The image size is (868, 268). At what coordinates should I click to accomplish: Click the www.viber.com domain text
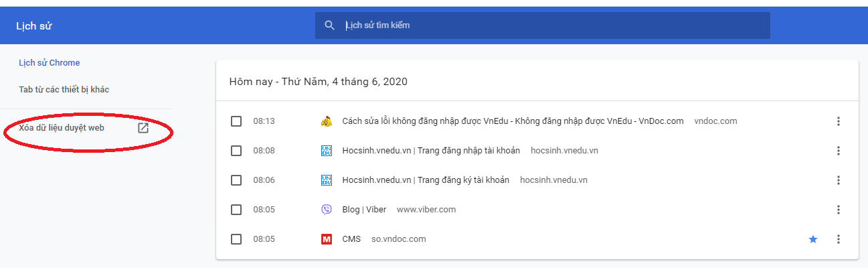click(426, 210)
